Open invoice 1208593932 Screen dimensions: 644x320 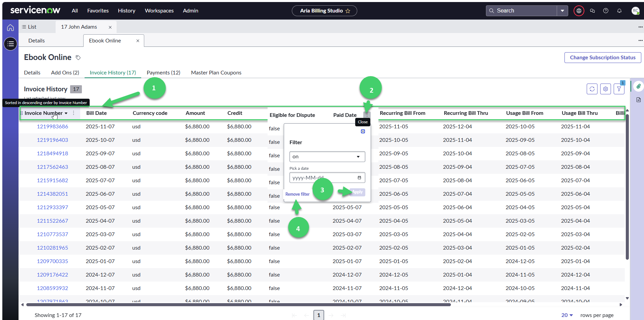pos(53,288)
